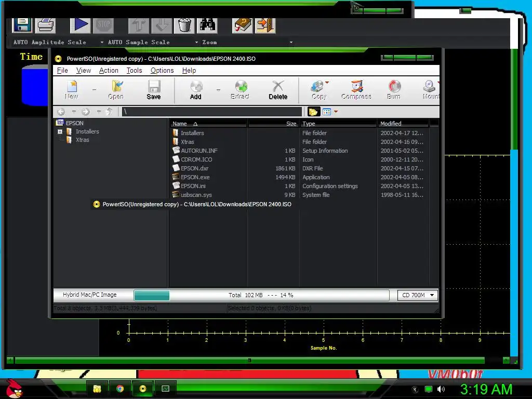532x399 pixels.
Task: Click the Angry Birds start button
Action: coord(14,388)
